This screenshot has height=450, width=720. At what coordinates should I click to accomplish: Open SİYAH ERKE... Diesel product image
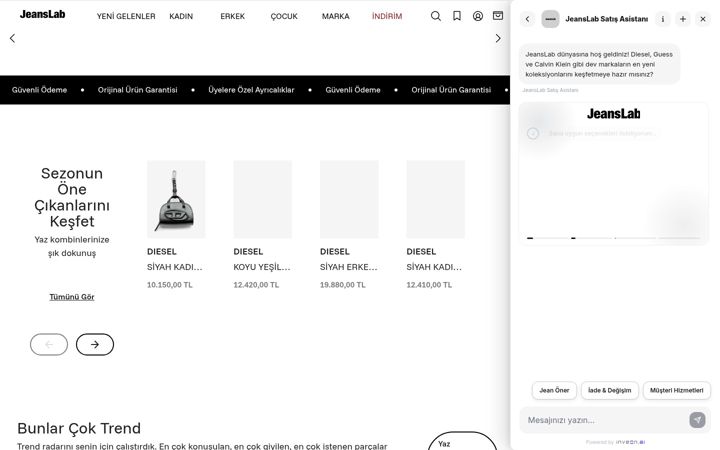click(349, 199)
